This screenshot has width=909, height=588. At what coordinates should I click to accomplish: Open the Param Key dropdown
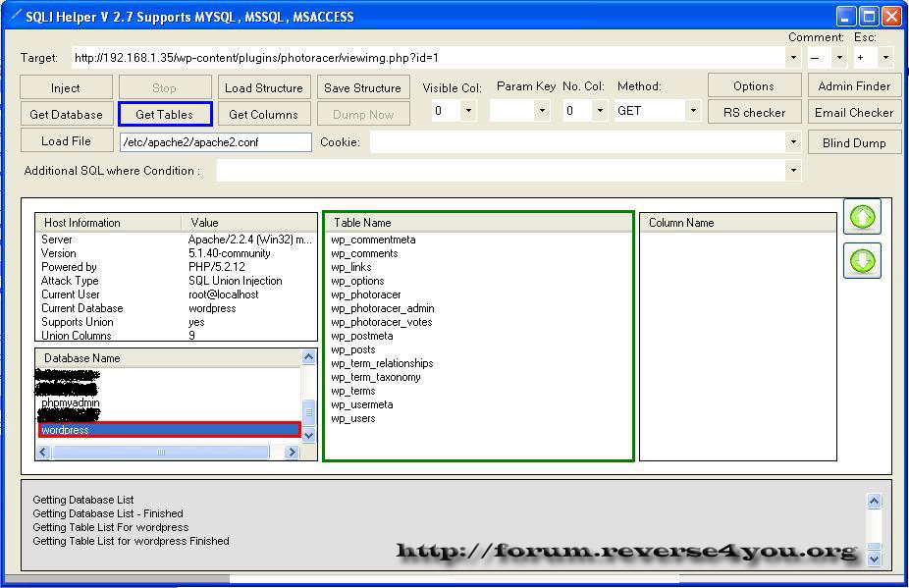542,110
